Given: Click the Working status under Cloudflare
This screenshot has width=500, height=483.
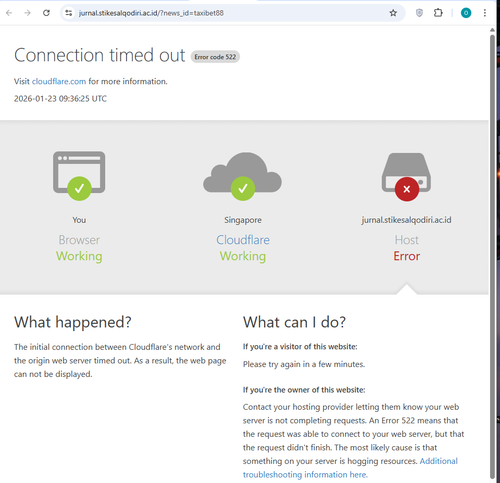Looking at the screenshot, I should click(243, 256).
